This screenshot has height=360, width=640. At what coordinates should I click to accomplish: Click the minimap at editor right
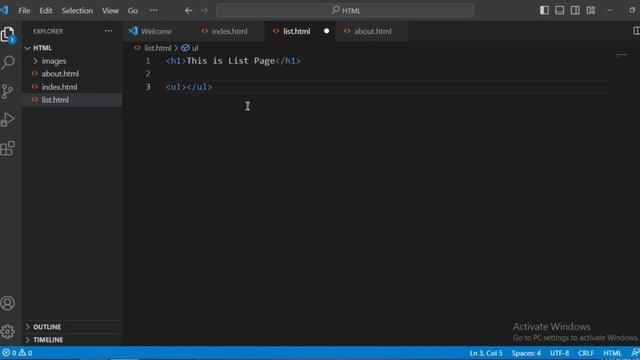622,55
